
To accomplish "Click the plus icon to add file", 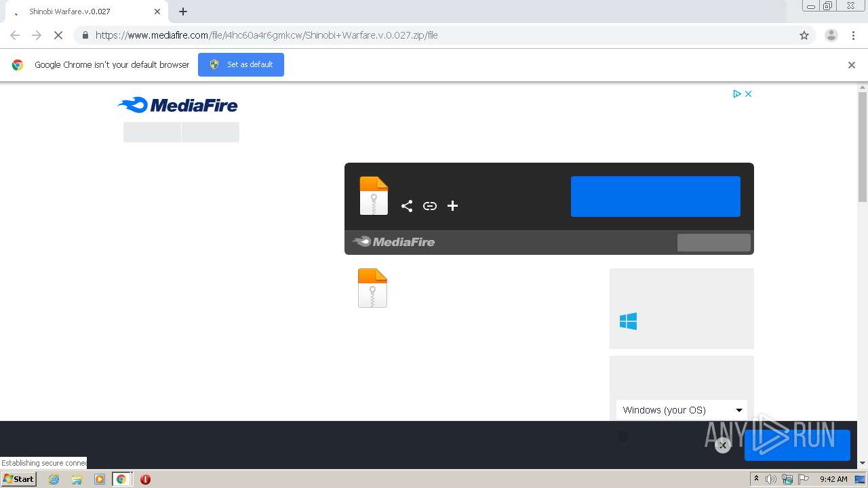I will [x=453, y=206].
